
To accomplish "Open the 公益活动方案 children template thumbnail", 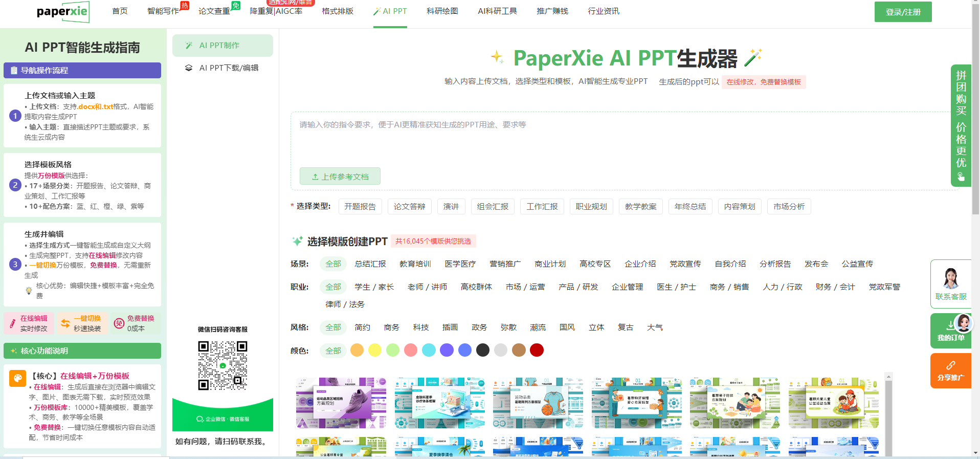I will 834,403.
